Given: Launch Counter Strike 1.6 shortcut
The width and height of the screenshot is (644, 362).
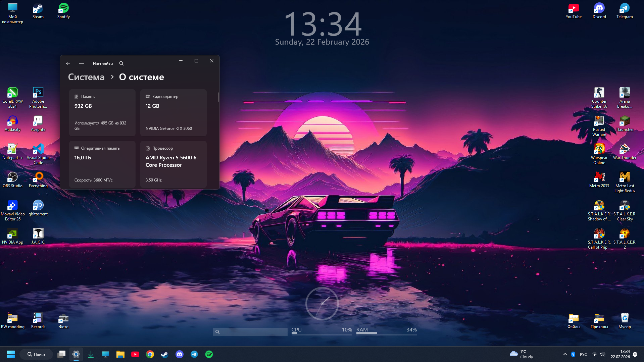Looking at the screenshot, I should point(599,98).
